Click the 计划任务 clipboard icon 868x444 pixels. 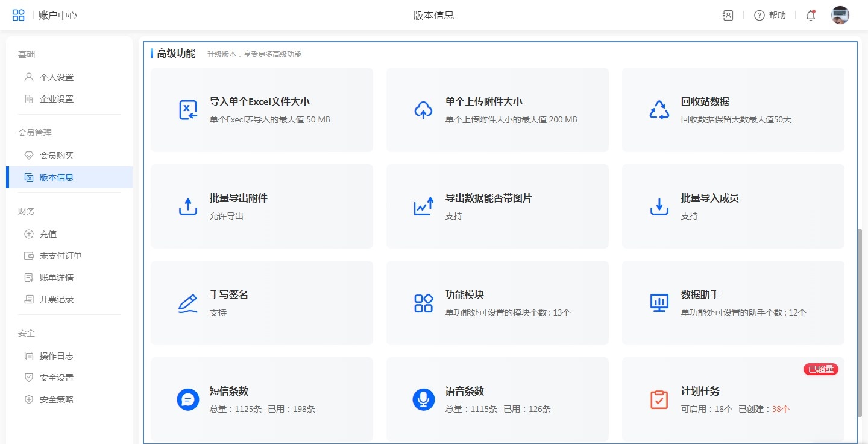click(659, 399)
